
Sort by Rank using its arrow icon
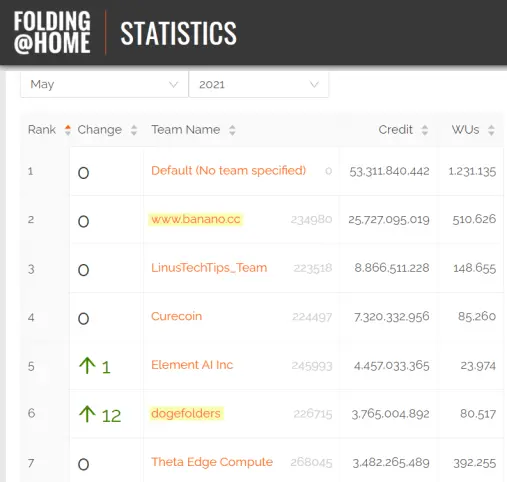tap(68, 130)
